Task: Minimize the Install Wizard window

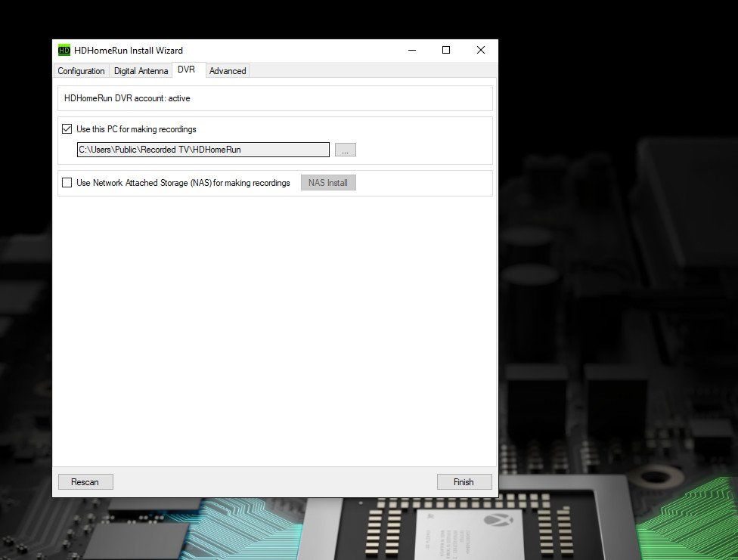Action: [411, 50]
